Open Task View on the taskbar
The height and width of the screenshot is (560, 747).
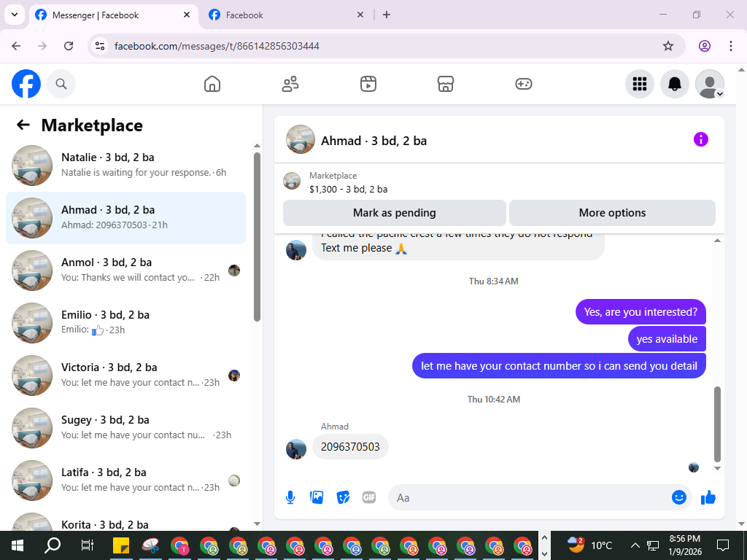(88, 545)
